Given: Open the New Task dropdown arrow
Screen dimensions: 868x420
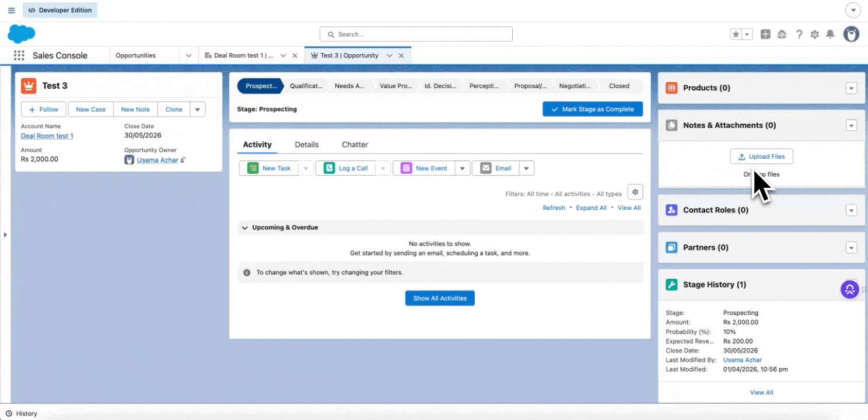Looking at the screenshot, I should pyautogui.click(x=306, y=168).
